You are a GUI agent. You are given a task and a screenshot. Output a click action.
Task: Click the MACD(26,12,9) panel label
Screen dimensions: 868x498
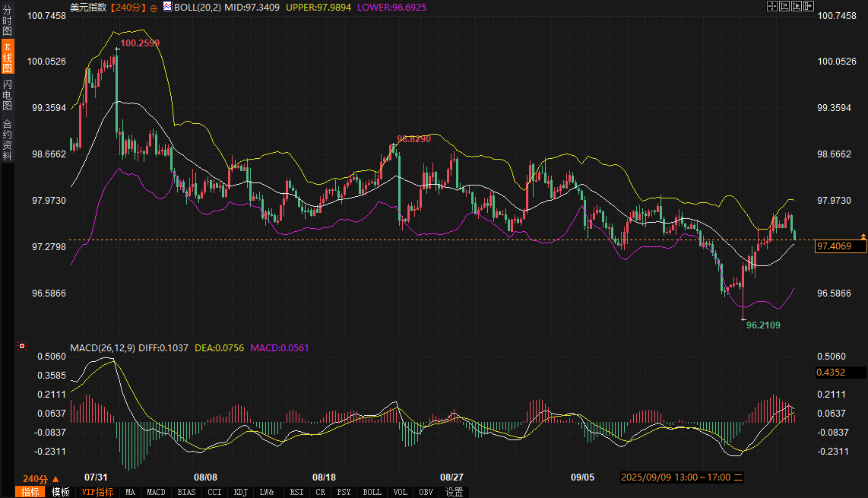[103, 348]
